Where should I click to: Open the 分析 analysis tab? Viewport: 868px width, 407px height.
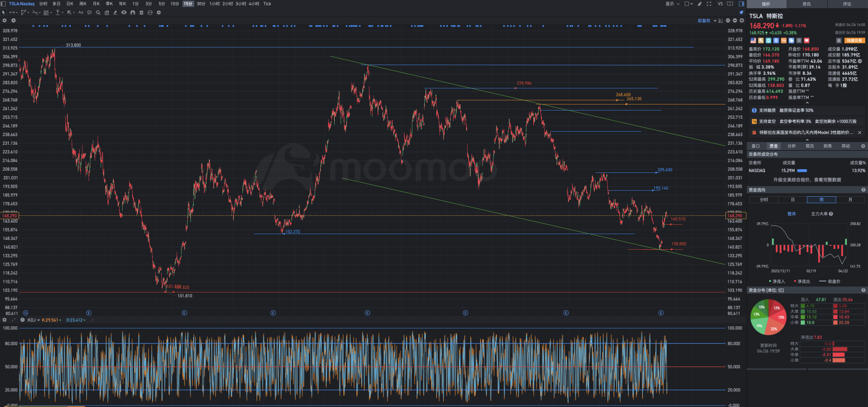[x=792, y=146]
